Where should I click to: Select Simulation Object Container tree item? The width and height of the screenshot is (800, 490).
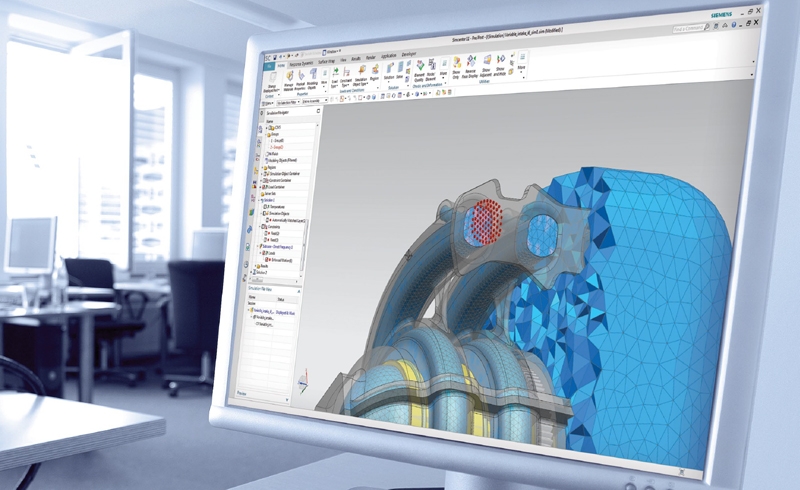tap(282, 174)
